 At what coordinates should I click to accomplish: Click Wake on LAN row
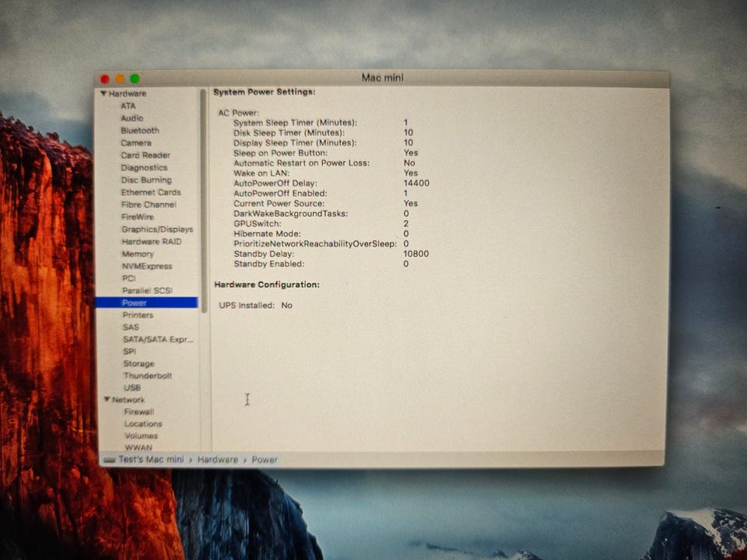[x=326, y=173]
